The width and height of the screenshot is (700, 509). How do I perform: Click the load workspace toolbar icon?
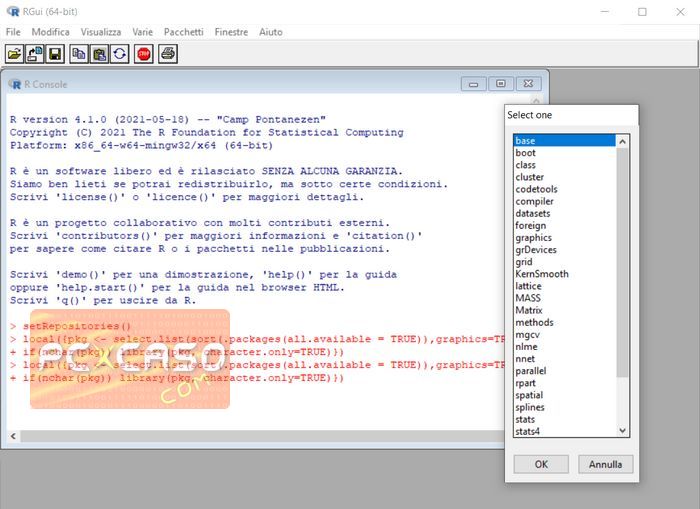click(x=35, y=54)
